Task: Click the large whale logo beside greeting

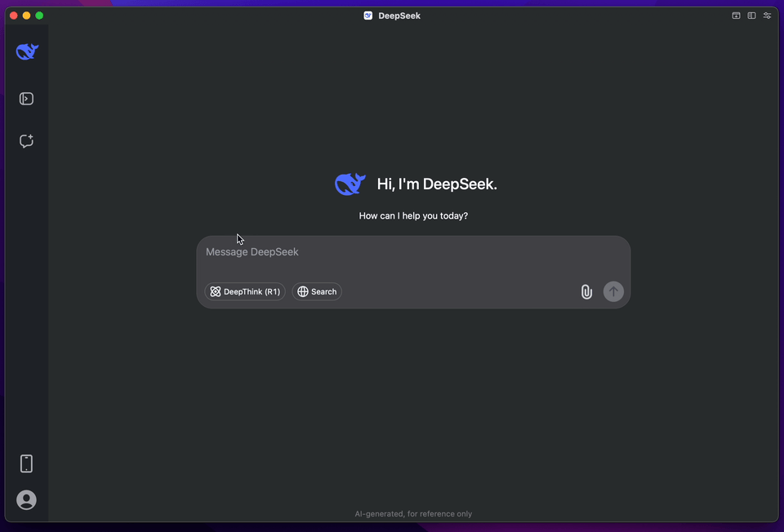Action: (350, 184)
